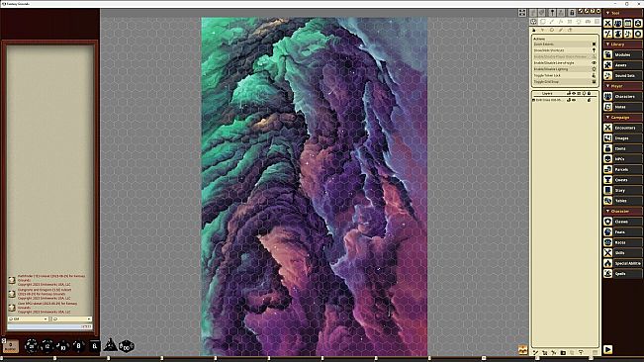Click the Quests trophy icon
Screen dimensions: 644x362
pyautogui.click(x=607, y=180)
